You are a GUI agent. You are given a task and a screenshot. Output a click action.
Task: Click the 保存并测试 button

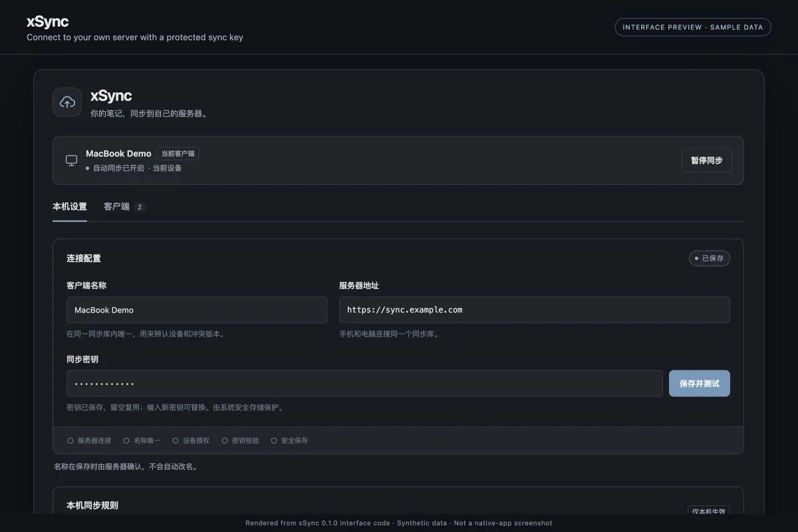coord(700,384)
